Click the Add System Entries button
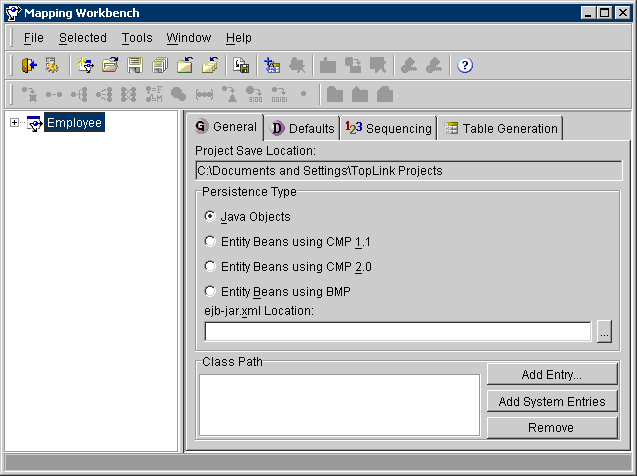 coord(552,401)
